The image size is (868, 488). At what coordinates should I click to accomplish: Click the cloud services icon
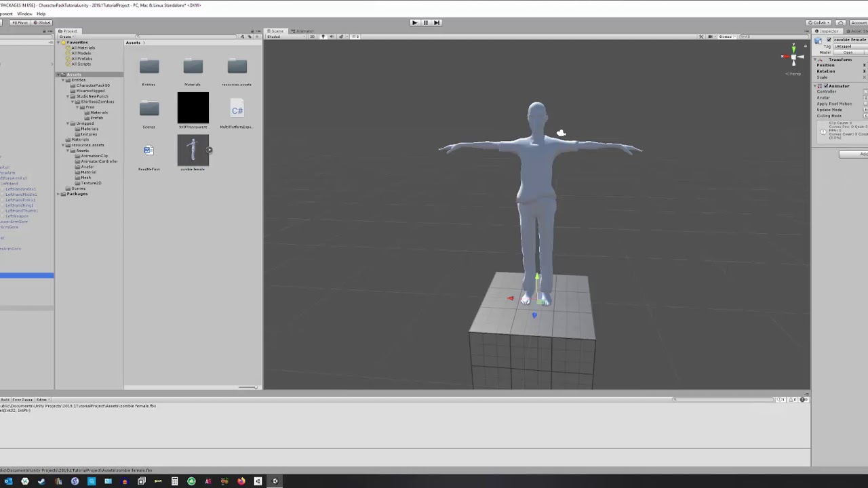841,22
